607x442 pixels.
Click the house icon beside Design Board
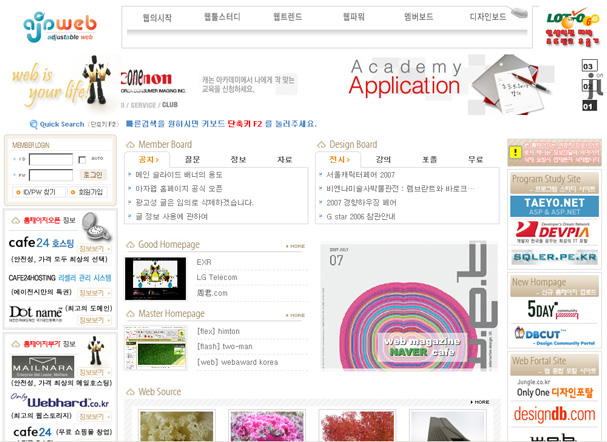(x=321, y=145)
